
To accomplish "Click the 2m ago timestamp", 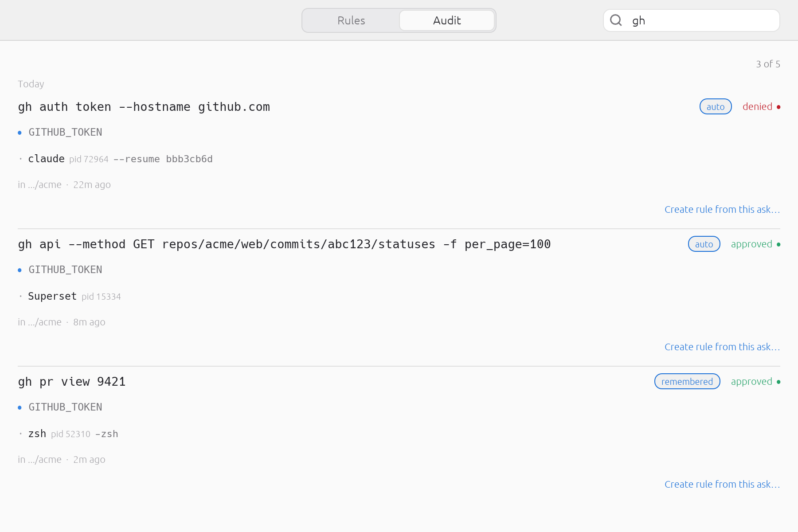I will [89, 459].
